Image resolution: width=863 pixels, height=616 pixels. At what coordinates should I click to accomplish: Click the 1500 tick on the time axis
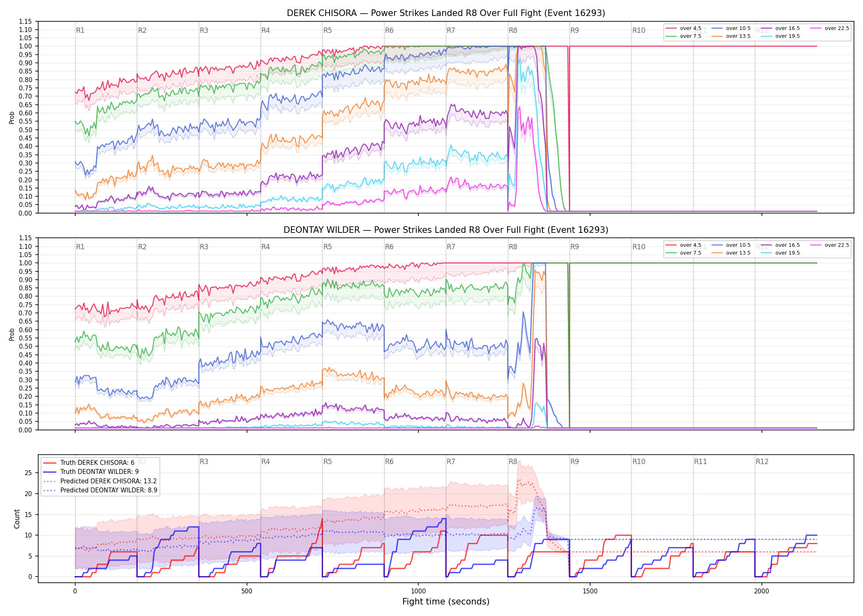point(590,591)
